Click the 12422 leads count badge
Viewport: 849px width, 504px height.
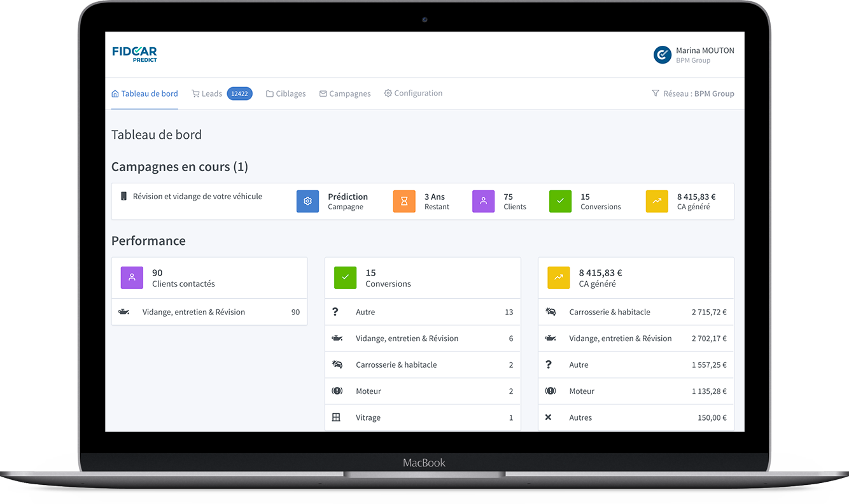(x=239, y=94)
